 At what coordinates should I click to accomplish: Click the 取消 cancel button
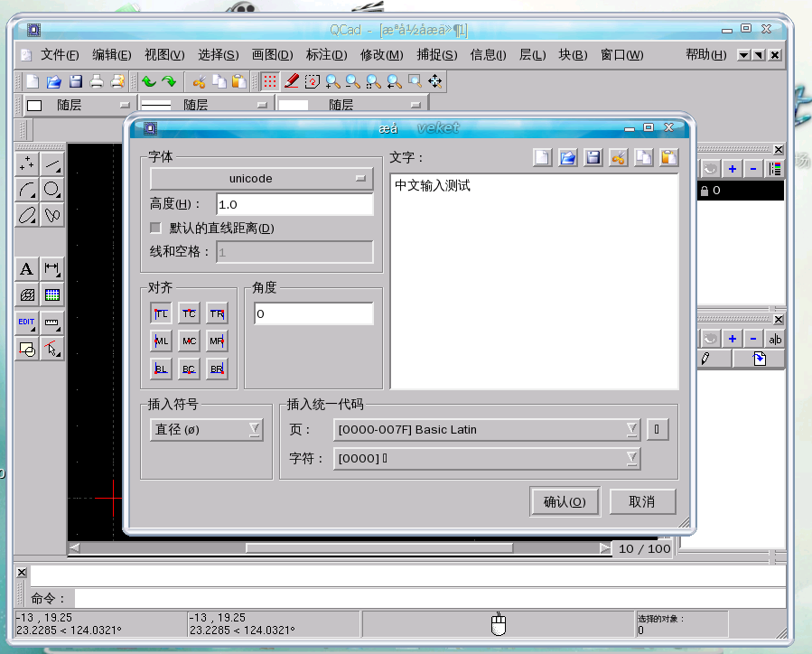click(642, 501)
